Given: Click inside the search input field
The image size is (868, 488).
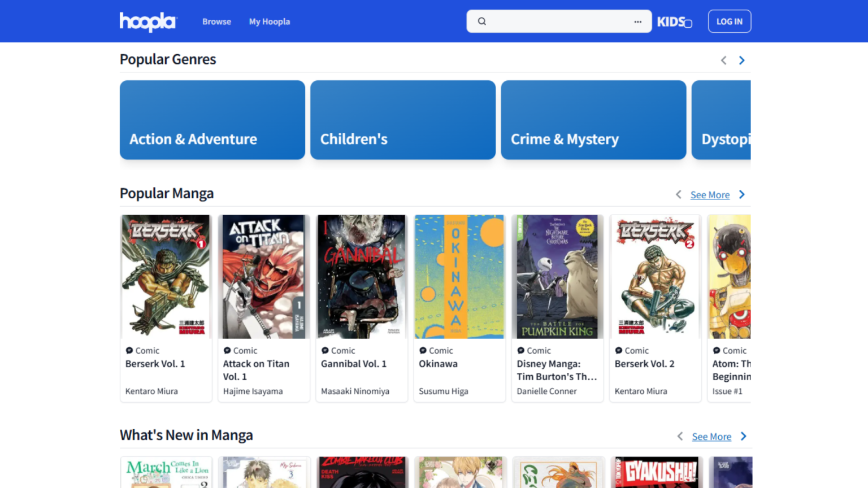Looking at the screenshot, I should pos(559,21).
